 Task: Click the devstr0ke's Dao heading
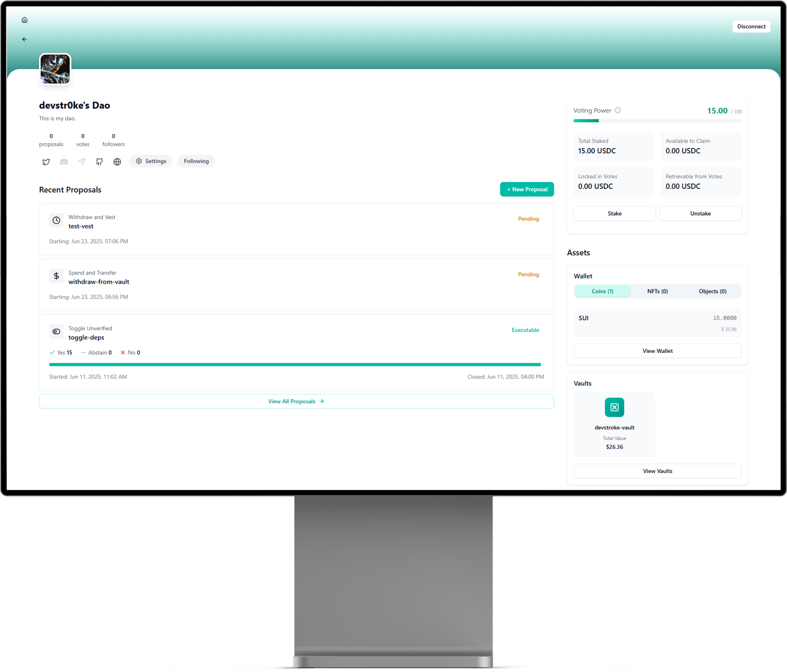[74, 105]
